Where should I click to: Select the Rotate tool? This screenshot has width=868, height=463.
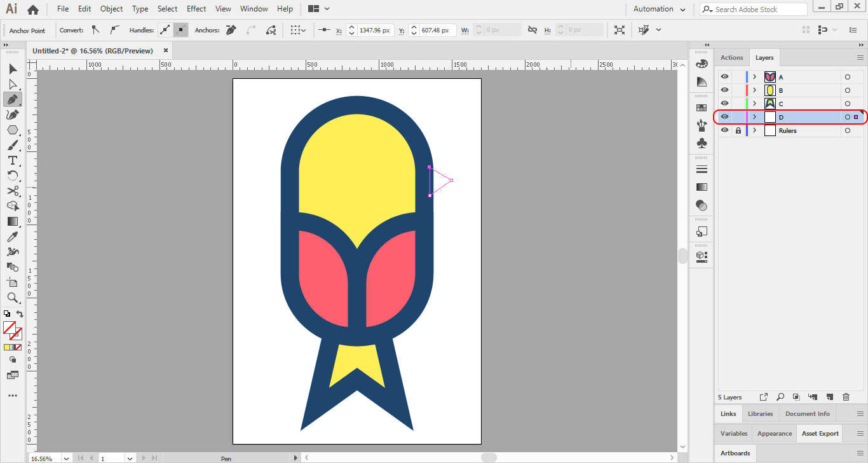13,176
